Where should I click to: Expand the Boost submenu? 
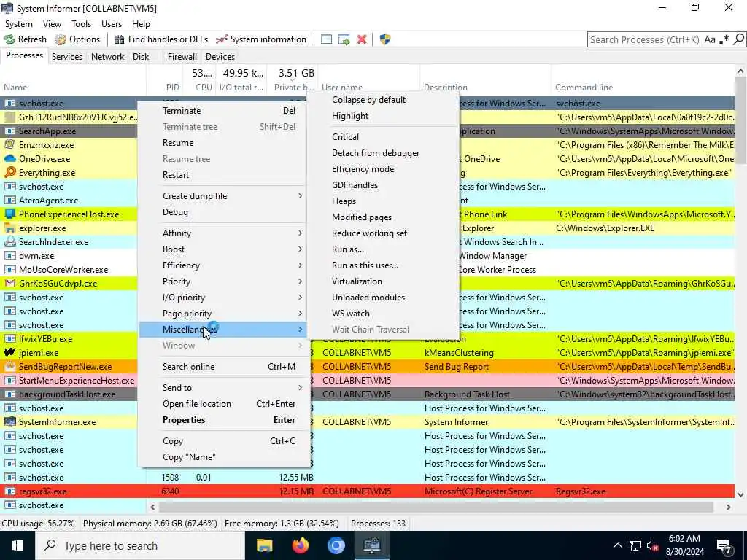(x=223, y=249)
